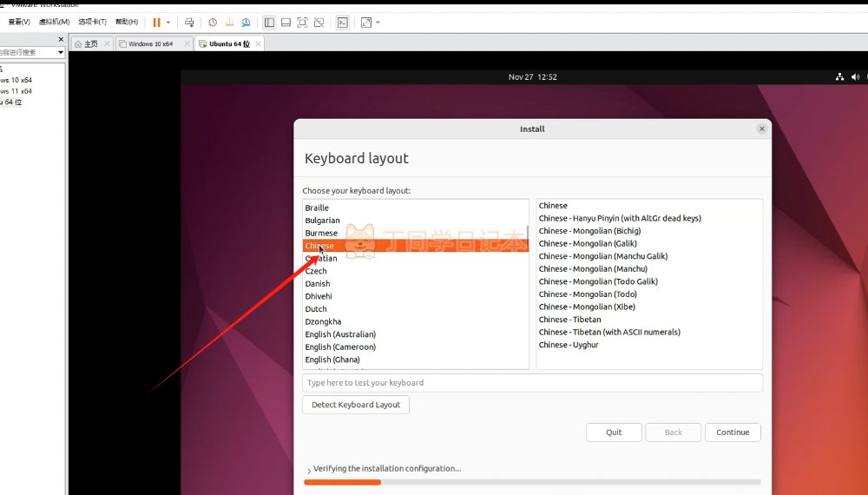The height and width of the screenshot is (495, 868).
Task: Select Windows 11 x64 in the library list
Action: tap(16, 91)
